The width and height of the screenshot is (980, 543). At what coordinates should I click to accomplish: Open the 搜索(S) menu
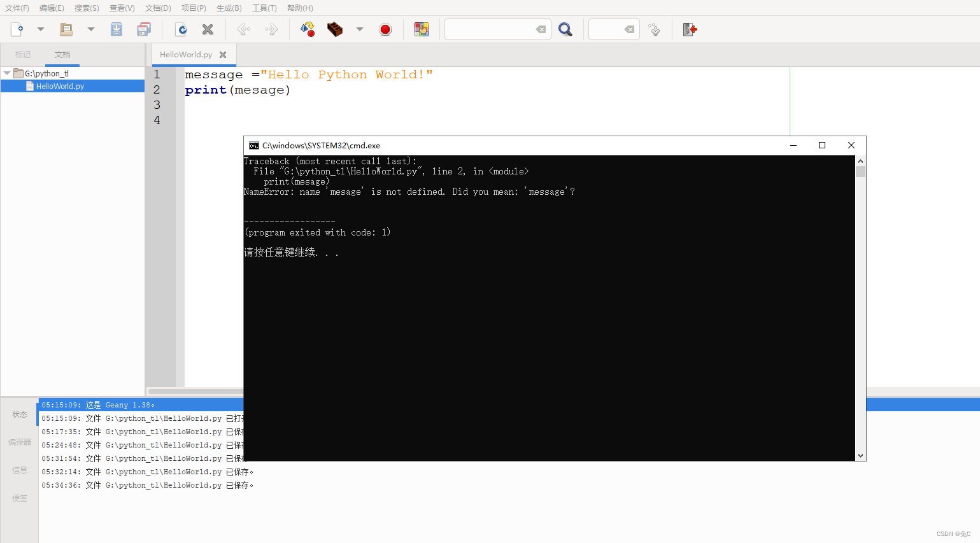click(87, 8)
